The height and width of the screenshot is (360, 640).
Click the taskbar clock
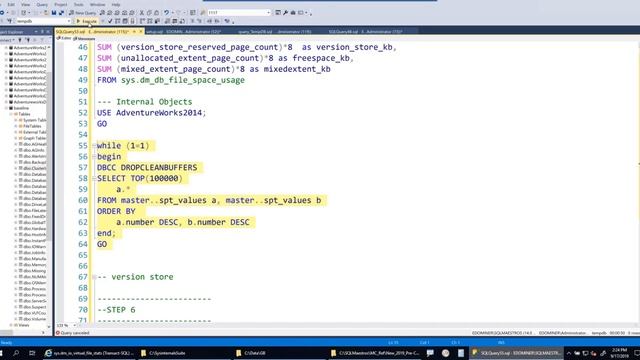point(619,353)
